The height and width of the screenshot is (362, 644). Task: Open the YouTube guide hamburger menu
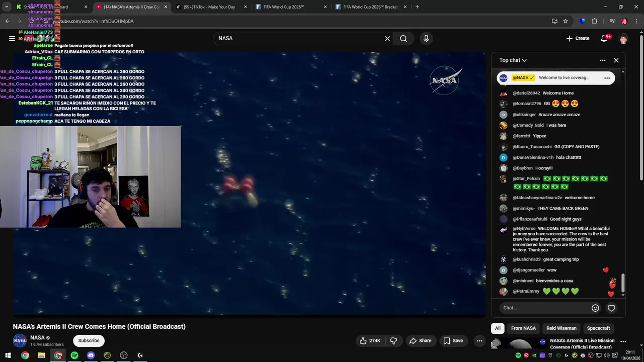click(x=12, y=38)
